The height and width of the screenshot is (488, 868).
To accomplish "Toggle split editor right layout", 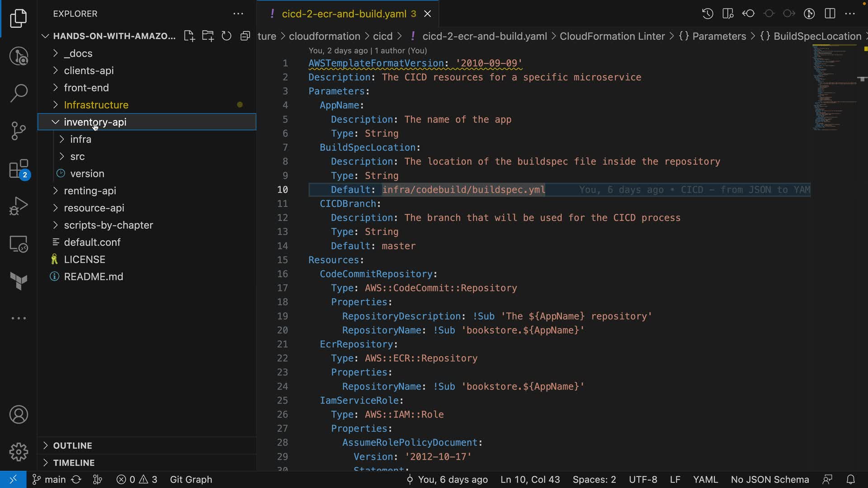I will click(x=830, y=14).
